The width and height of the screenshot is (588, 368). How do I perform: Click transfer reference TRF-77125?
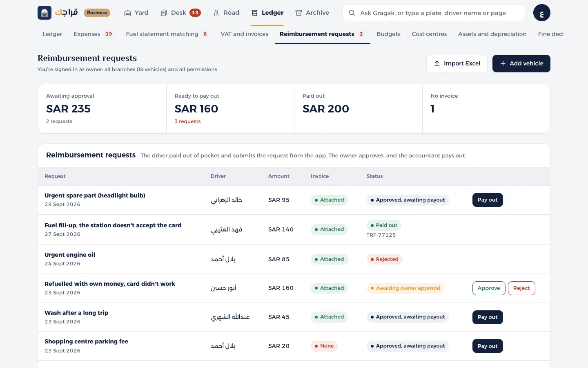pos(381,235)
